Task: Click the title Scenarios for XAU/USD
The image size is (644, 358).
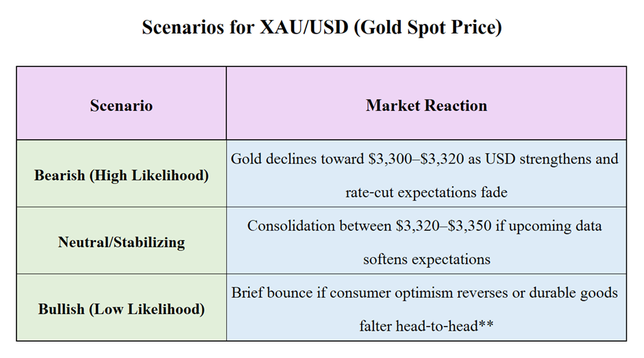Action: tap(321, 27)
